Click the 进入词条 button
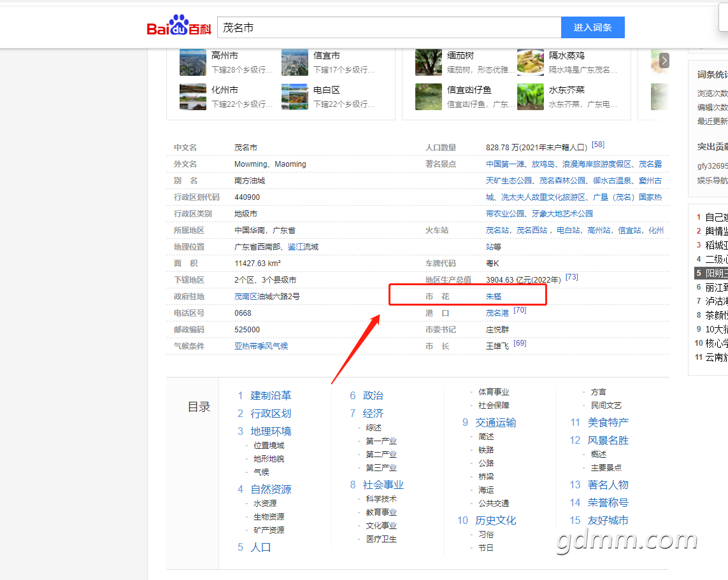Image resolution: width=728 pixels, height=580 pixels. [592, 27]
